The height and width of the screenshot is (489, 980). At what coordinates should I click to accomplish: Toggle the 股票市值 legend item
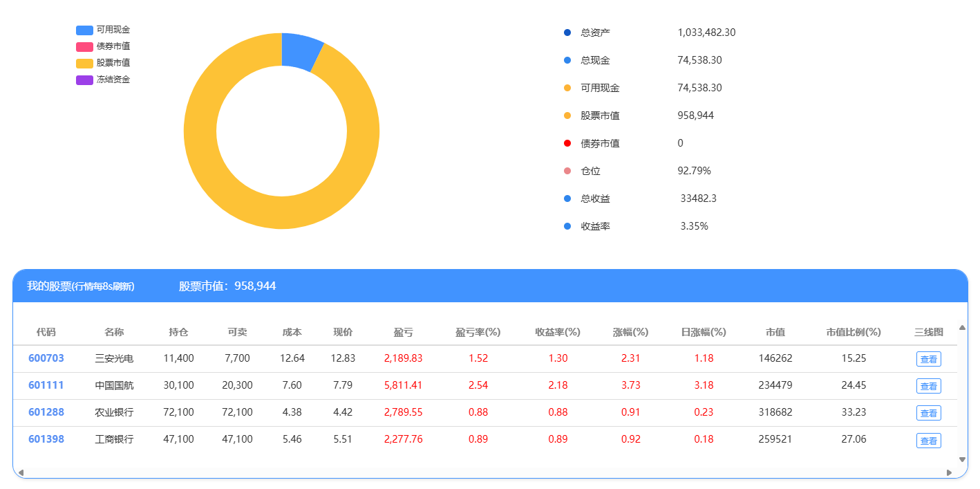(x=103, y=63)
